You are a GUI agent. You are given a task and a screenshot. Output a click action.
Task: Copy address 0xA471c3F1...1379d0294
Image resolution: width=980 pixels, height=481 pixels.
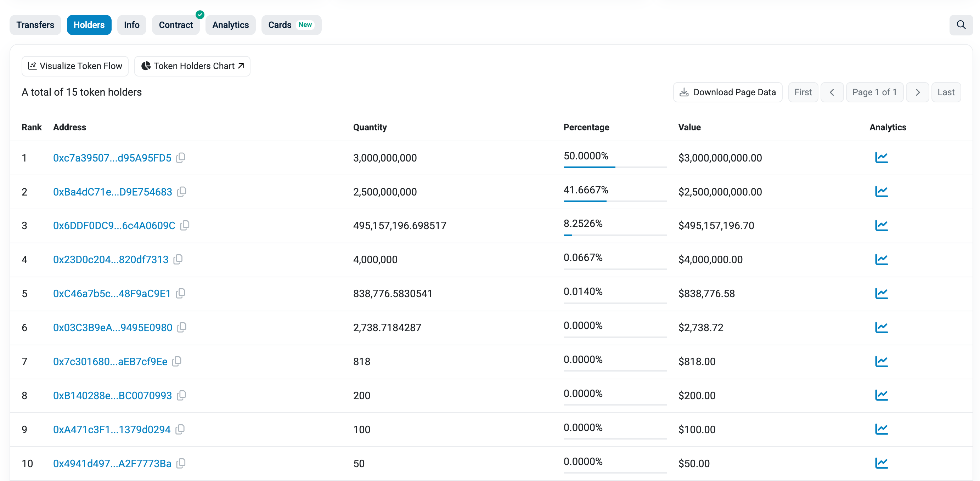point(180,429)
